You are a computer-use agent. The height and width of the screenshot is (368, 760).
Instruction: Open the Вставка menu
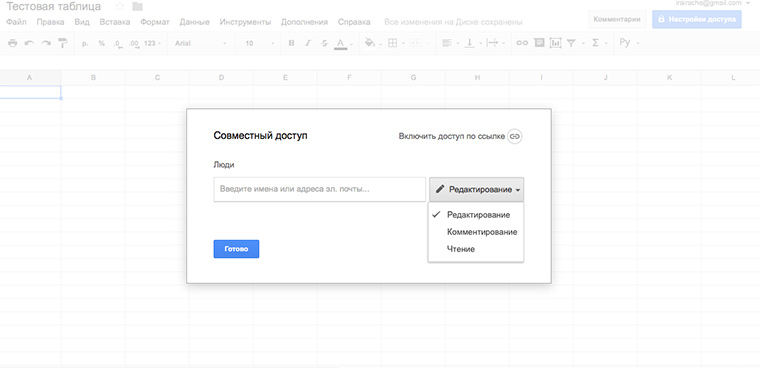[115, 22]
